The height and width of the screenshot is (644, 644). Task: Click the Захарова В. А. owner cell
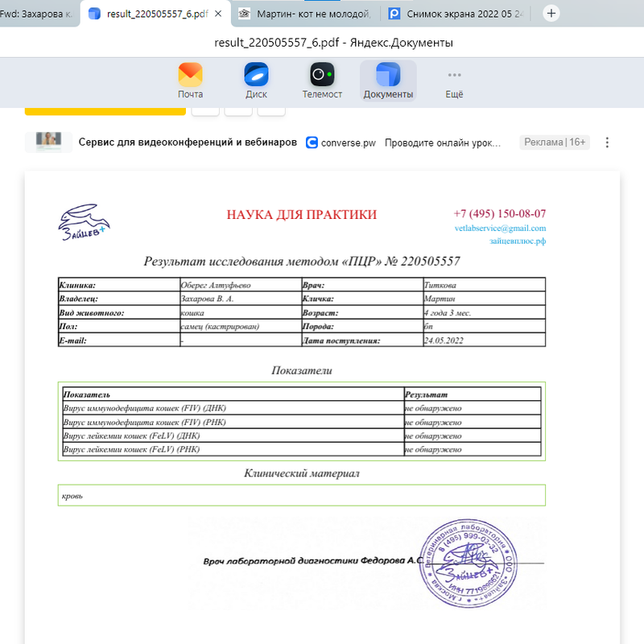241,299
